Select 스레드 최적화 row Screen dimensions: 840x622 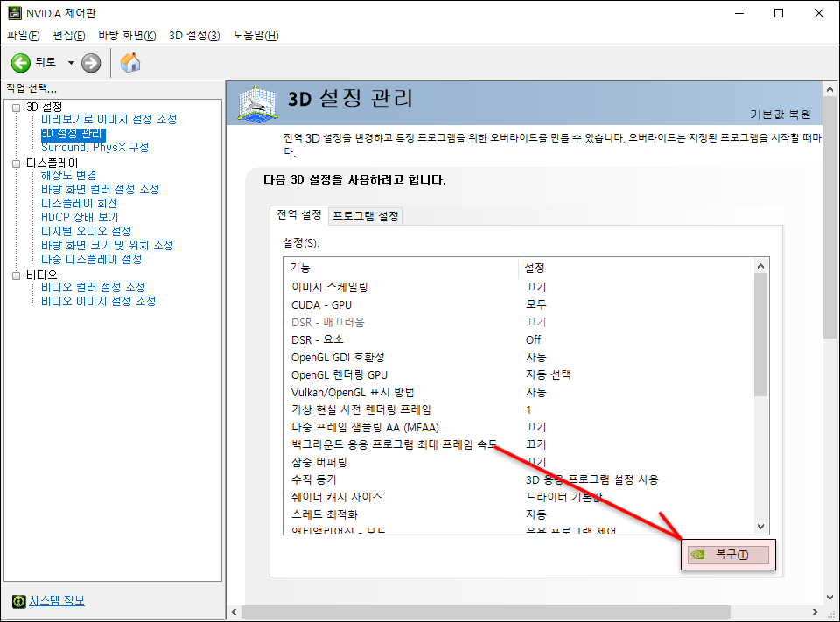(x=518, y=514)
